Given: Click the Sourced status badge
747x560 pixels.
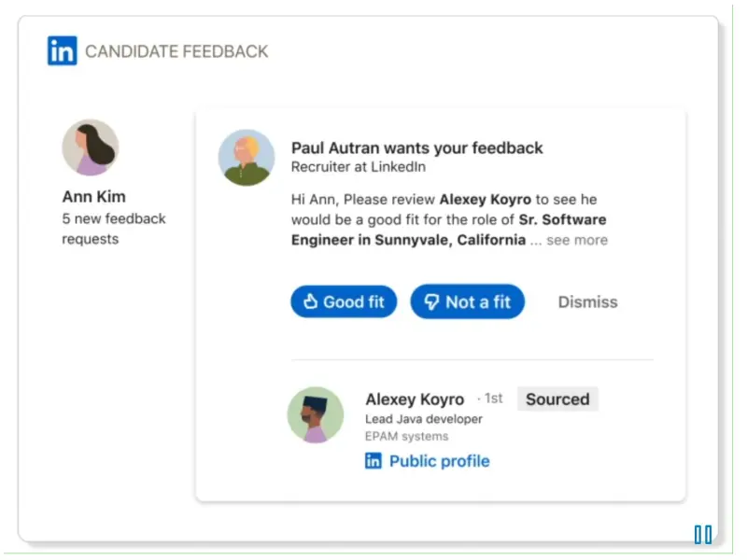Looking at the screenshot, I should (557, 399).
